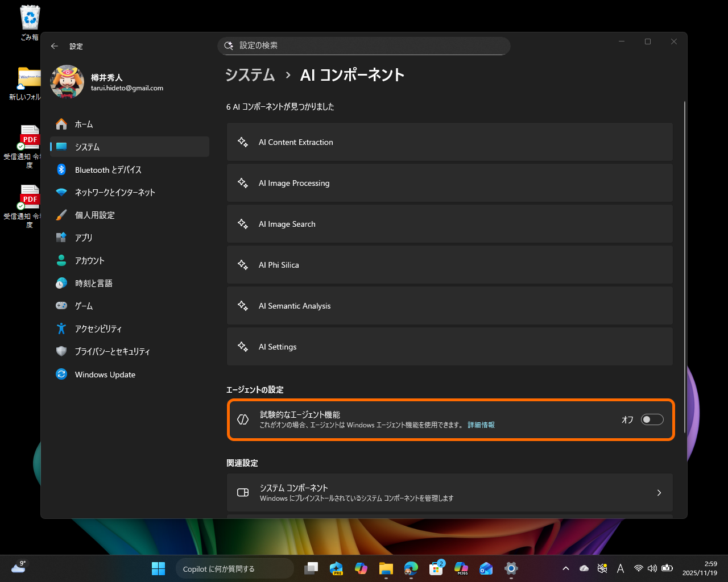The height and width of the screenshot is (582, 728).
Task: Click the プライバシーとセキュリティ shield icon
Action: [61, 351]
